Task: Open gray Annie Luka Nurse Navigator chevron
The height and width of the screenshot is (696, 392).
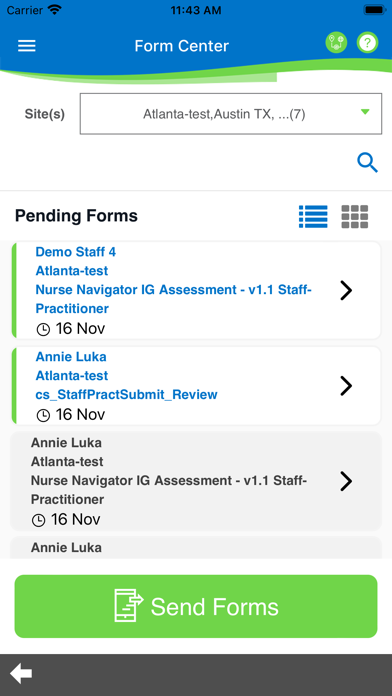Action: pyautogui.click(x=346, y=481)
